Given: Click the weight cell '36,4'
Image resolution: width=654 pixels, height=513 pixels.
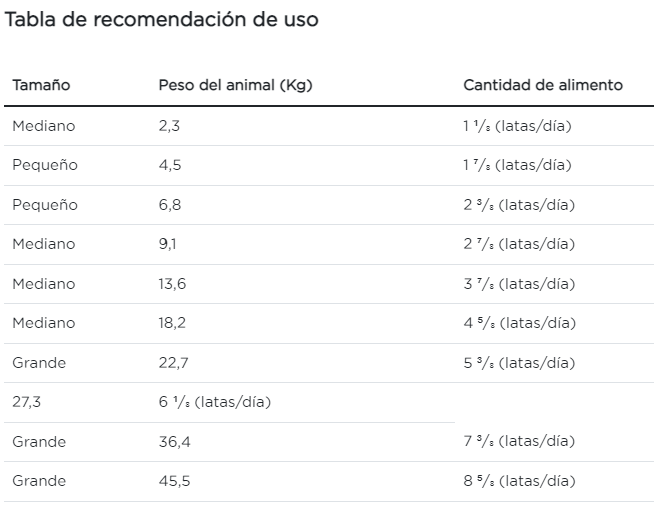Looking at the screenshot, I should click(x=174, y=442).
